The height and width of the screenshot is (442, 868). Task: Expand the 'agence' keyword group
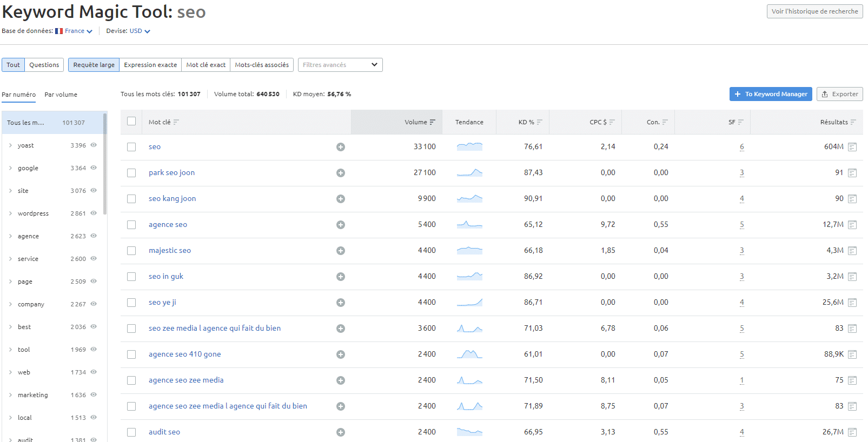pos(10,236)
